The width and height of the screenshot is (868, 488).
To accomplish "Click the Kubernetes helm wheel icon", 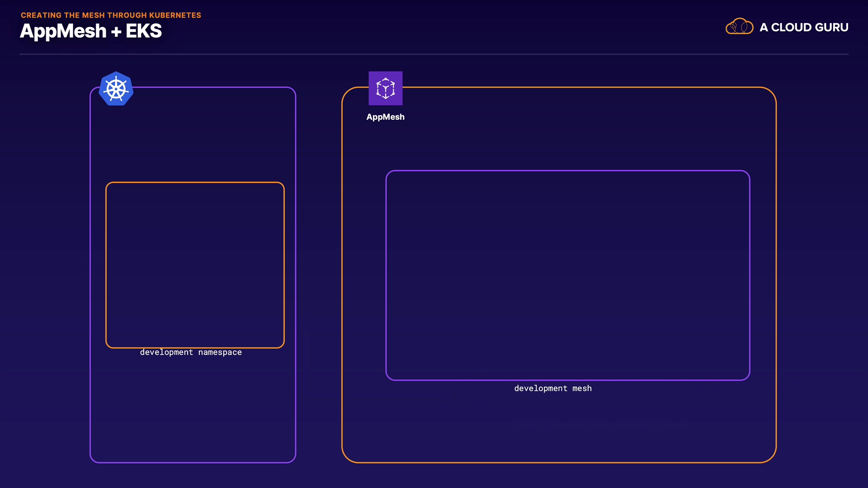I will (x=116, y=89).
